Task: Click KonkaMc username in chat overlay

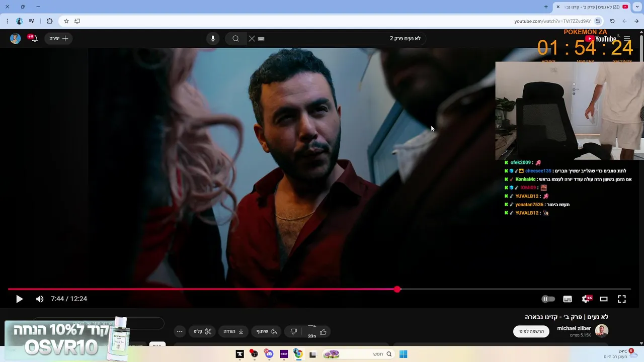Action: pos(525,179)
